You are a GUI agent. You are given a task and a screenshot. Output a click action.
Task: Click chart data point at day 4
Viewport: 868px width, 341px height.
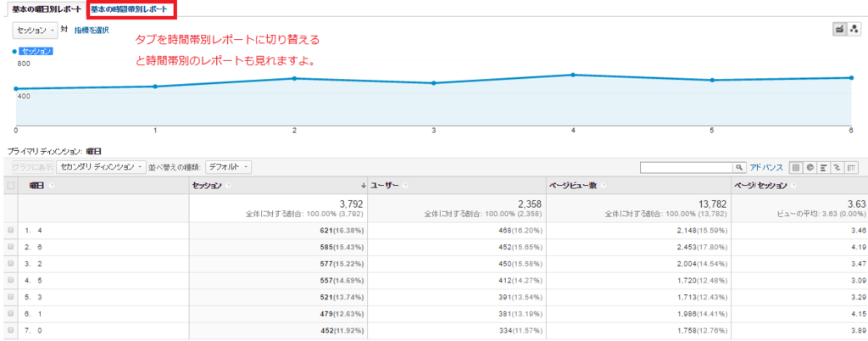coord(573,75)
